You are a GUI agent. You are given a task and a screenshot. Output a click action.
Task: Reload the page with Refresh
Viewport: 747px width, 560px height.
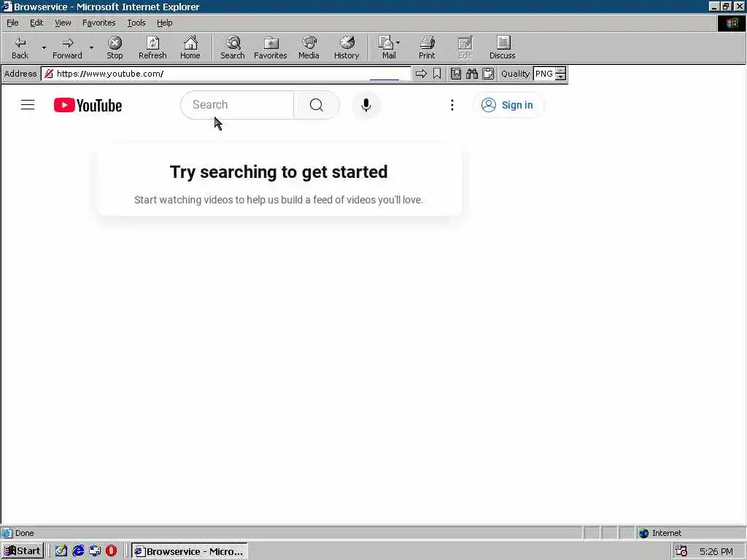tap(152, 47)
